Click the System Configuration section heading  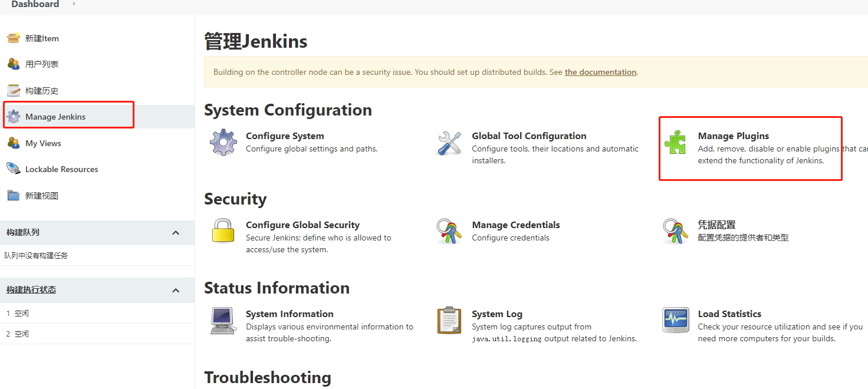[x=288, y=110]
